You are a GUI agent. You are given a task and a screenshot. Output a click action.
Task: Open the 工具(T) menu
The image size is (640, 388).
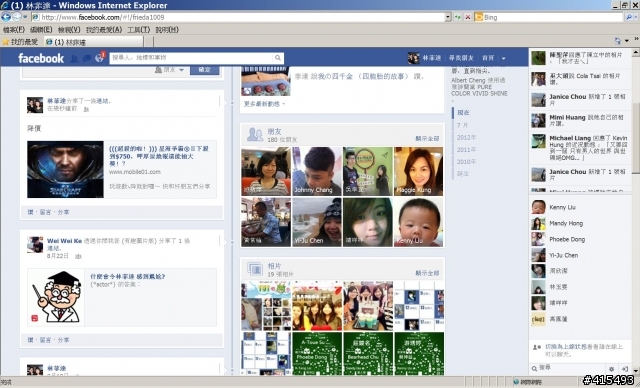(139, 30)
